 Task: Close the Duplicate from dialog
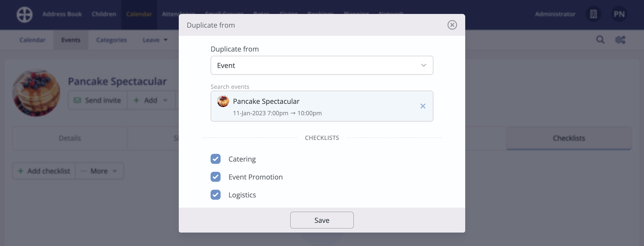pos(452,25)
